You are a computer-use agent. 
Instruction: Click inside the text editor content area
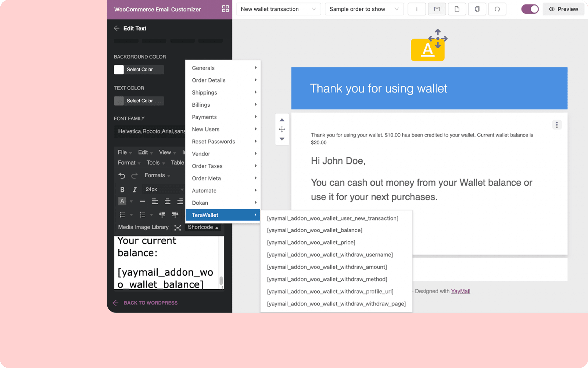coord(166,262)
